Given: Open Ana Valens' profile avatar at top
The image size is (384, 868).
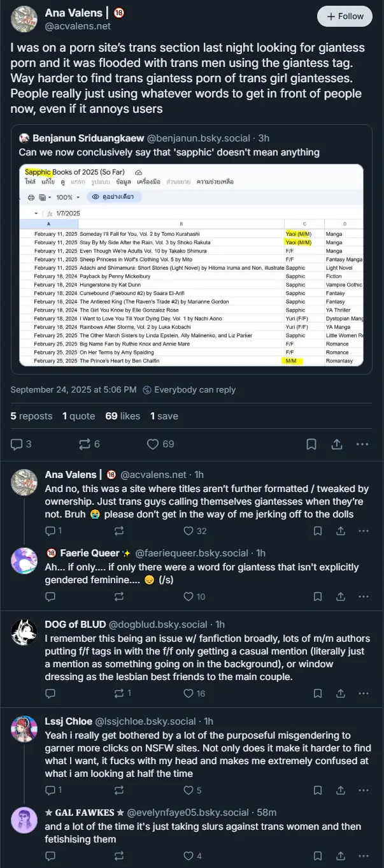Looking at the screenshot, I should click(24, 19).
